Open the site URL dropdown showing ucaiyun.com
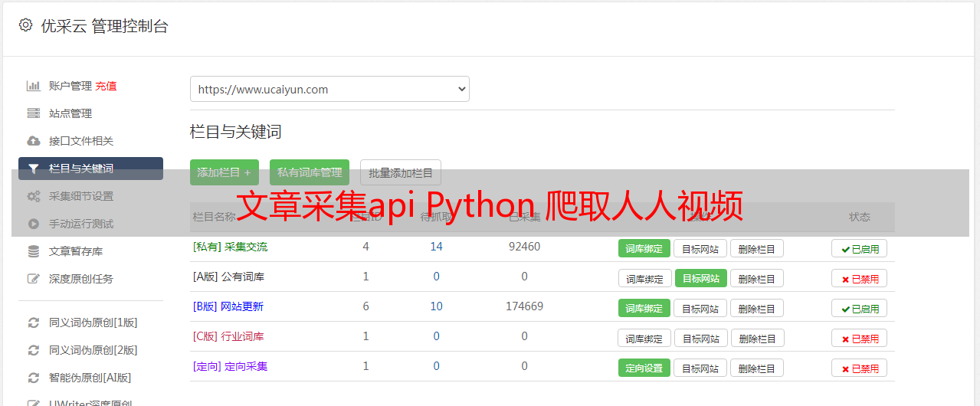 click(x=329, y=89)
